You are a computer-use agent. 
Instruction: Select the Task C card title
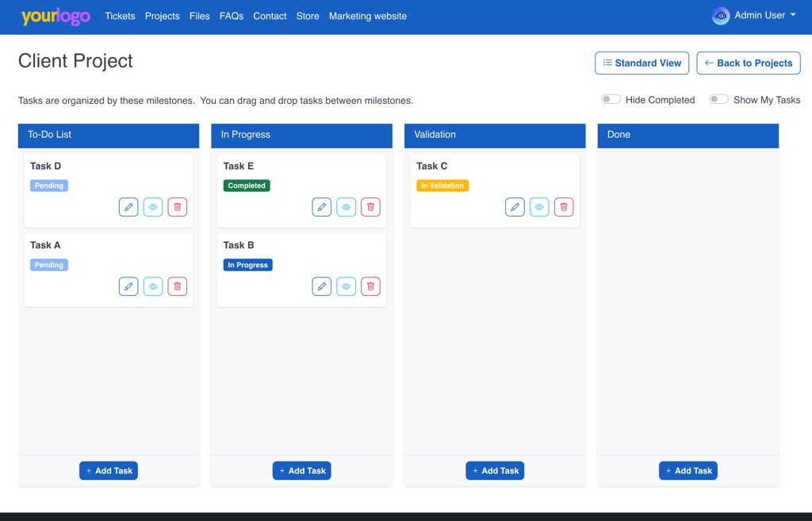pos(432,167)
